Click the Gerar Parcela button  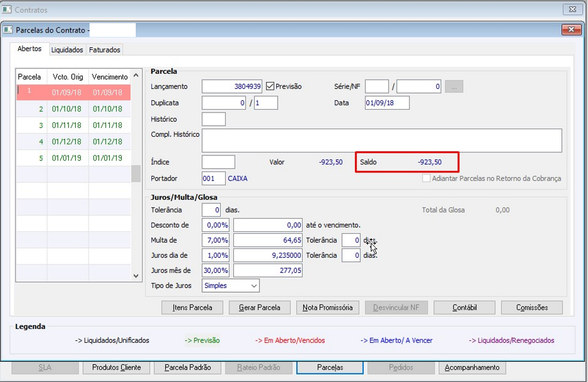point(259,308)
